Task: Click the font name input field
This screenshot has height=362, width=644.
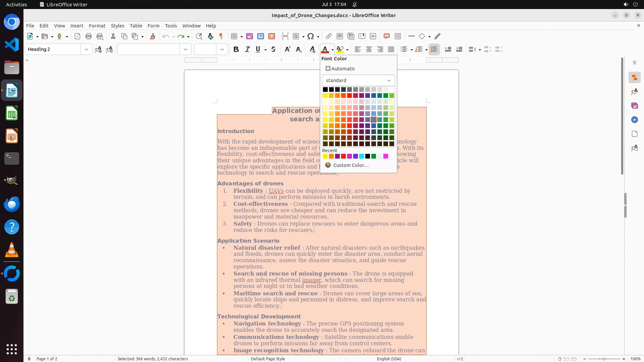Action: pyautogui.click(x=148, y=49)
